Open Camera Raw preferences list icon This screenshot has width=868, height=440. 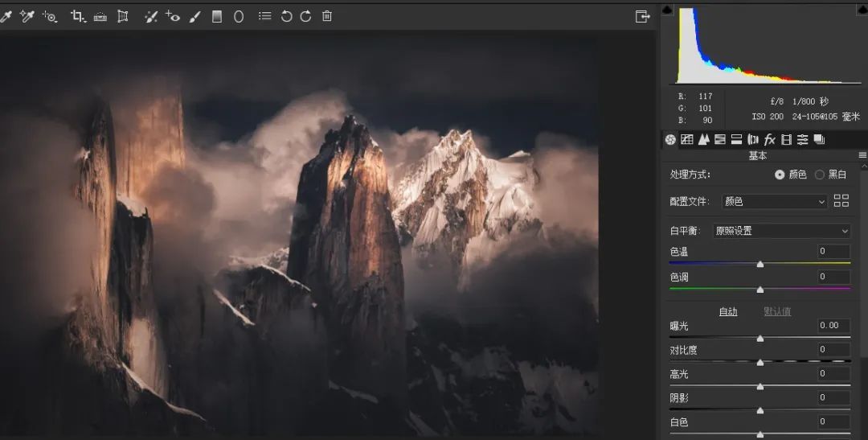coord(265,16)
